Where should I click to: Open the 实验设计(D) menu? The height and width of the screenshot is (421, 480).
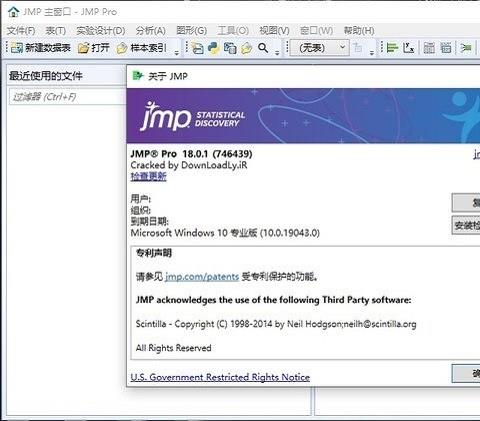(101, 31)
